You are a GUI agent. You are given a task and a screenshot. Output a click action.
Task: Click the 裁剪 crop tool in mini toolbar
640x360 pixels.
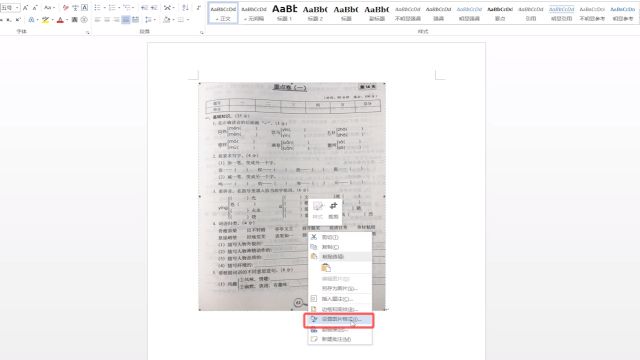[333, 210]
